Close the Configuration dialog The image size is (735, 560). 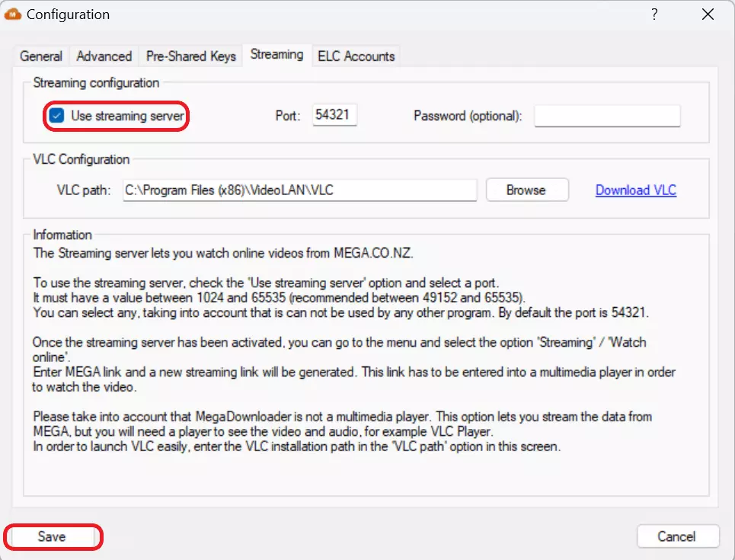(x=708, y=14)
